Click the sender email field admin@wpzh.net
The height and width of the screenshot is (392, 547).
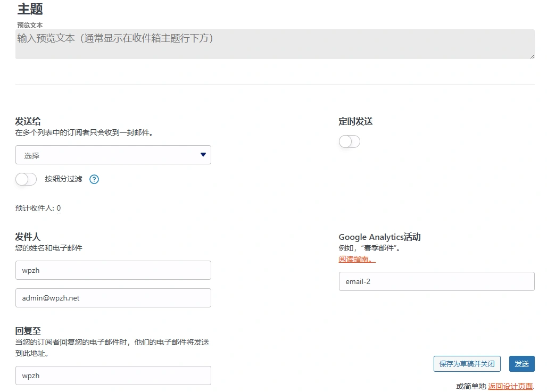pos(113,298)
